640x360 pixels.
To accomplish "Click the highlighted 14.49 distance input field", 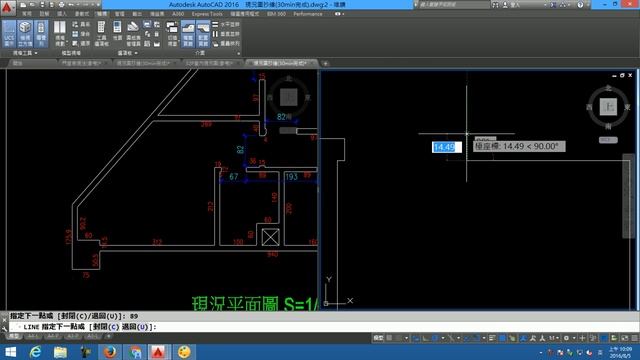I will click(447, 147).
